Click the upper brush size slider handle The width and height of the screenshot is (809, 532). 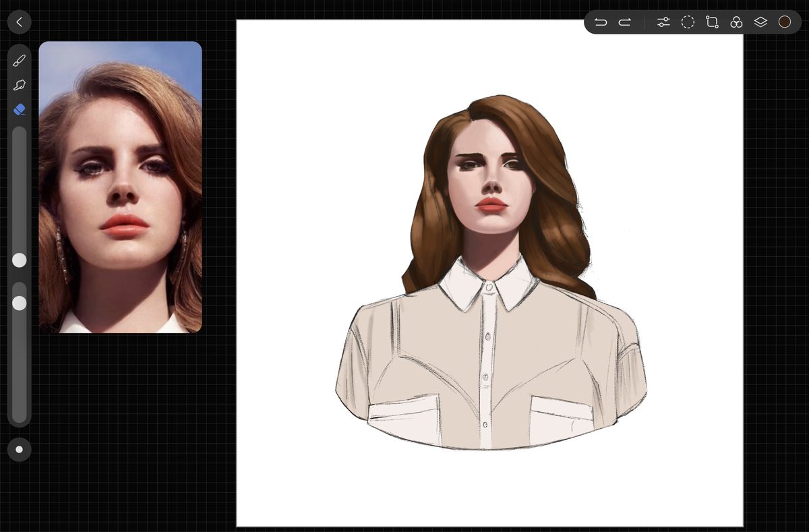point(20,260)
